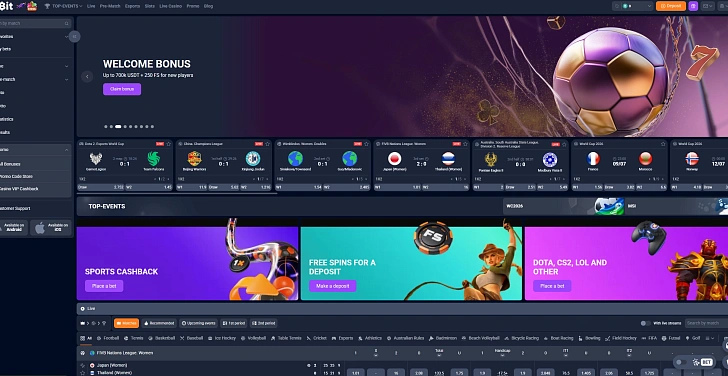
Task: Open the messages envelope icon
Action: coord(707,6)
